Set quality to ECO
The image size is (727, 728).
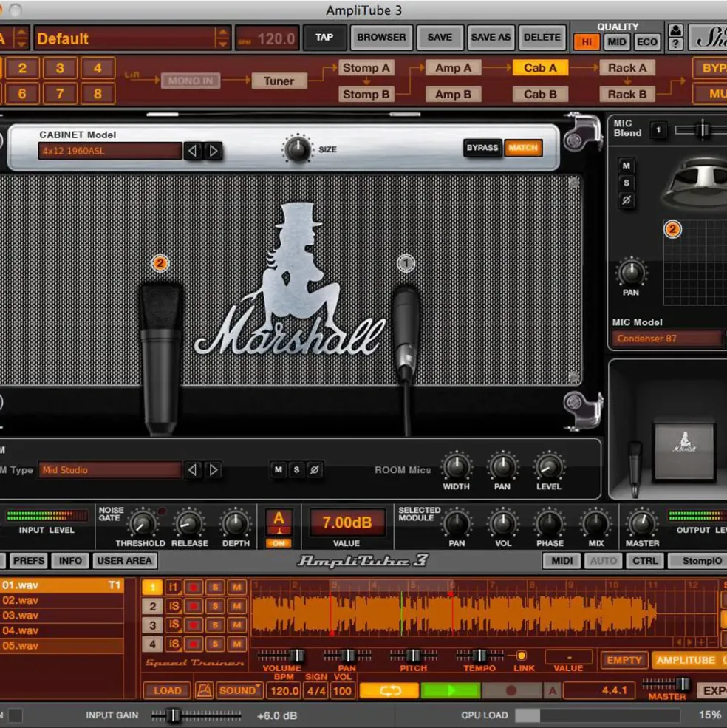(x=646, y=42)
